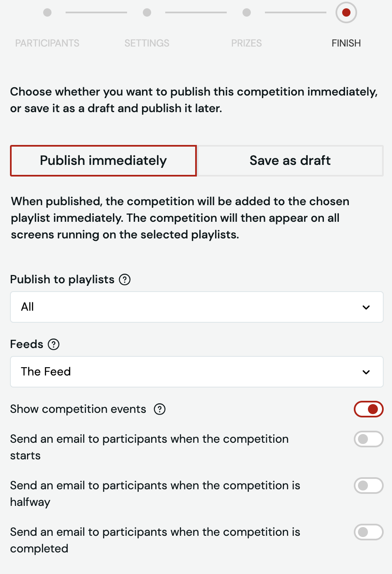Image resolution: width=392 pixels, height=574 pixels.
Task: Choose the Save as draft option
Action: point(290,161)
